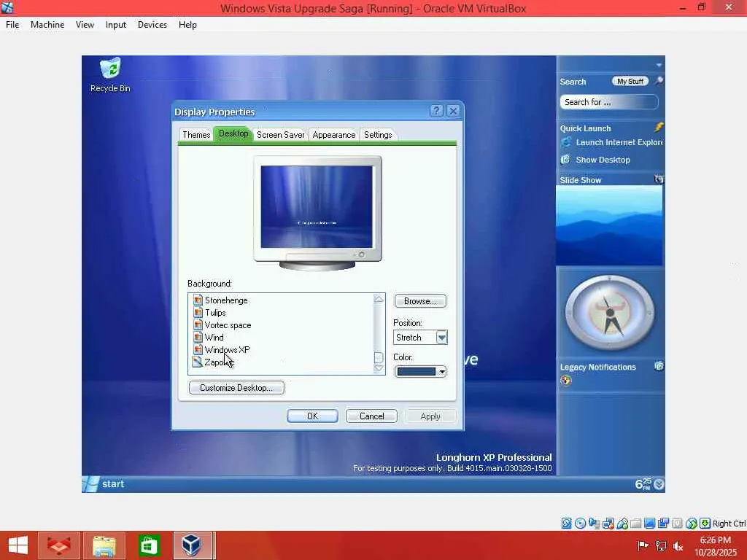
Task: Select the Desktop tab
Action: click(x=233, y=134)
